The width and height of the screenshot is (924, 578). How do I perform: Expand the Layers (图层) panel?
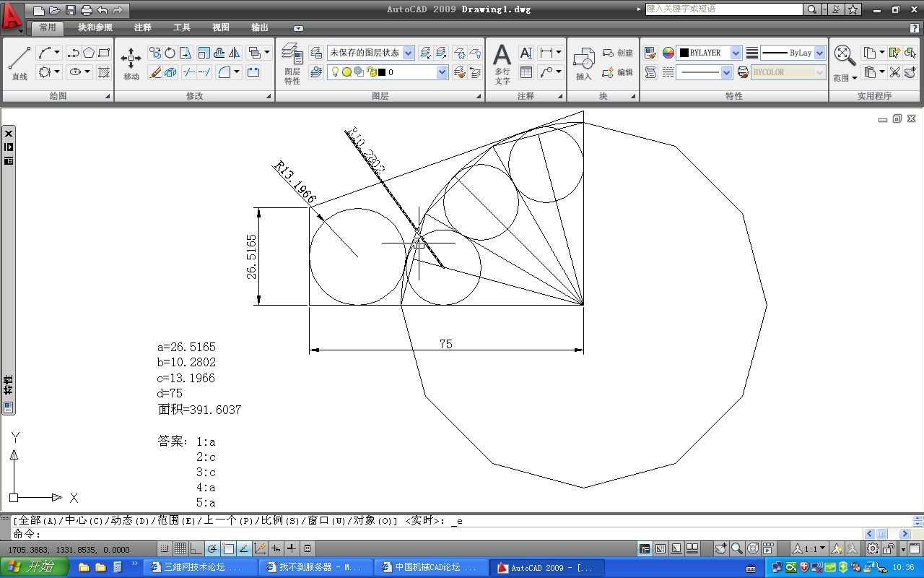[380, 96]
